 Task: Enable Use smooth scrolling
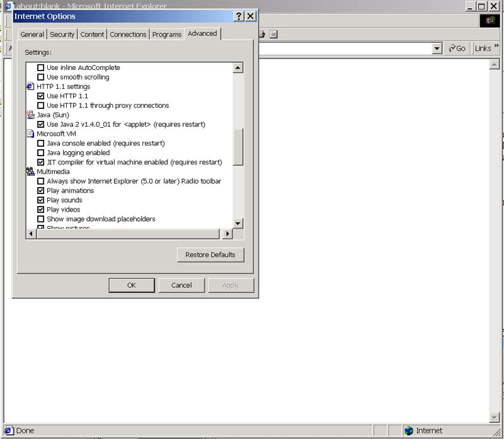point(41,77)
